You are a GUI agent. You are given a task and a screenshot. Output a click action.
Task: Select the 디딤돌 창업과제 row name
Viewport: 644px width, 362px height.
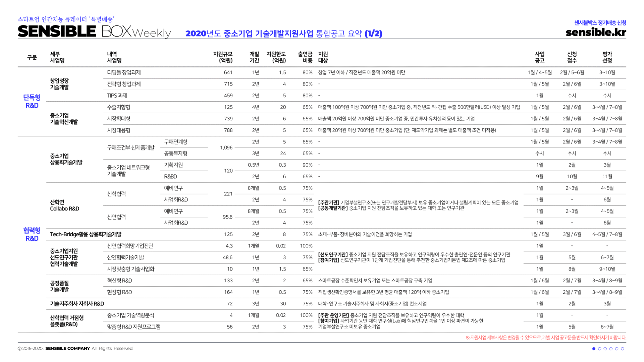pos(124,72)
